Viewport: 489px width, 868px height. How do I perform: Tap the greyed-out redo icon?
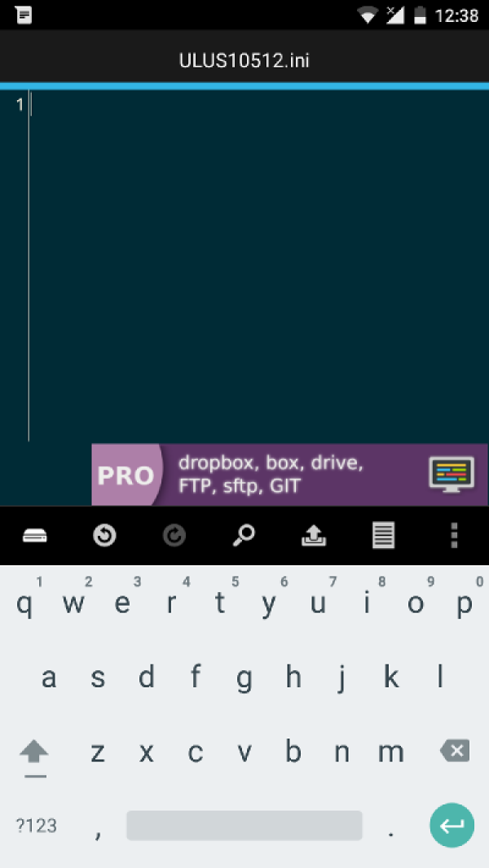(174, 535)
